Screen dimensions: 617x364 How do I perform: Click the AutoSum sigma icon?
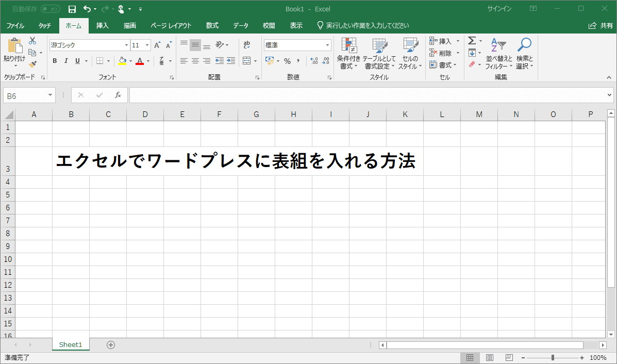pos(471,41)
